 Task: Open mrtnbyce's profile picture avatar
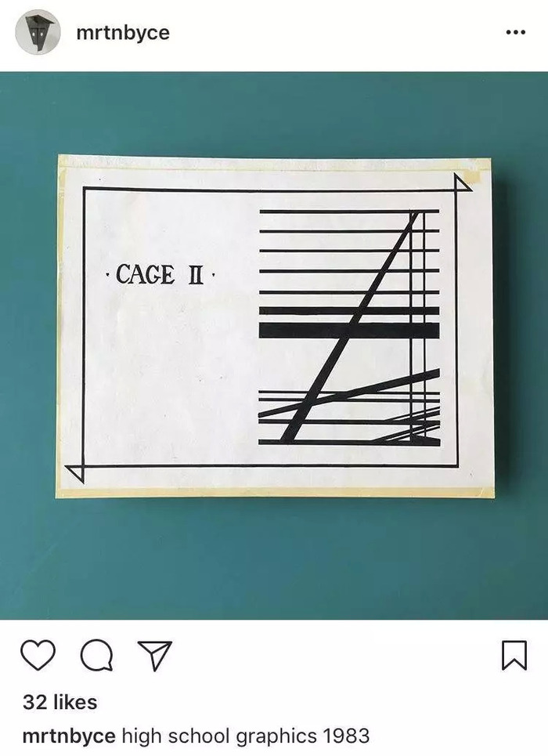(38, 32)
